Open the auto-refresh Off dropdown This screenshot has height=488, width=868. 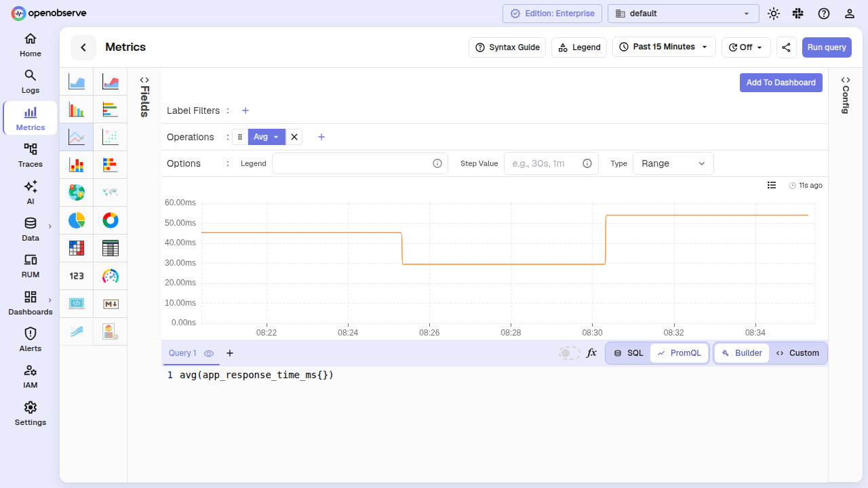point(746,47)
